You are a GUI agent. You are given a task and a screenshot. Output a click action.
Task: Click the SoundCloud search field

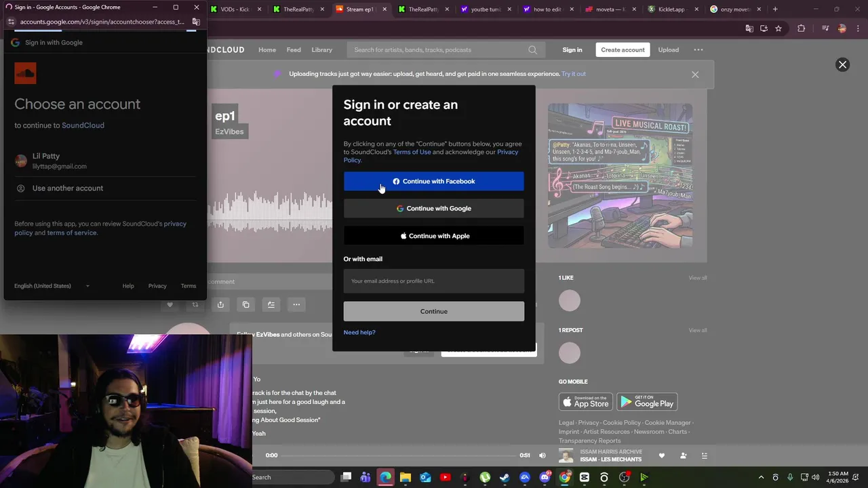coord(445,49)
